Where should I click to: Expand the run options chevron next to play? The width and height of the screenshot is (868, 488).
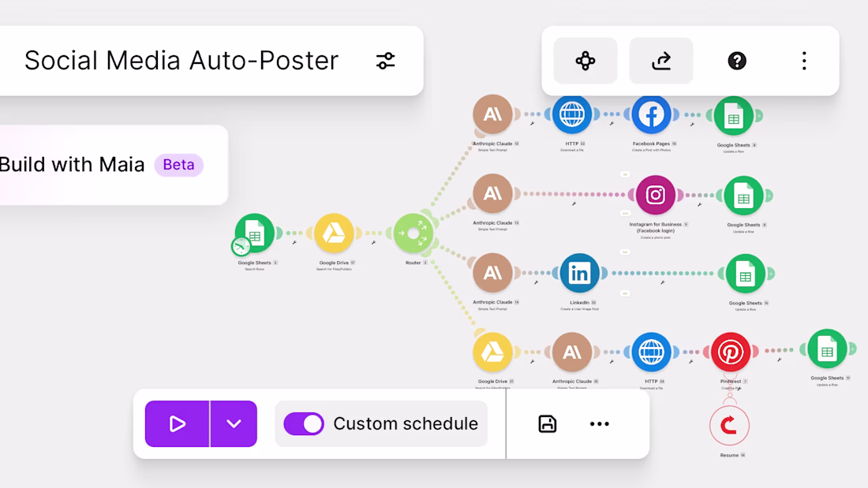pos(234,424)
